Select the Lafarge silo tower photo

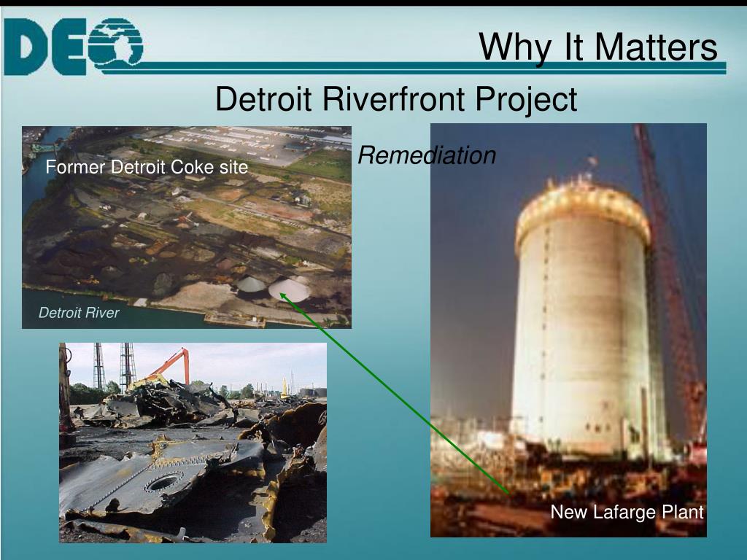point(568,330)
